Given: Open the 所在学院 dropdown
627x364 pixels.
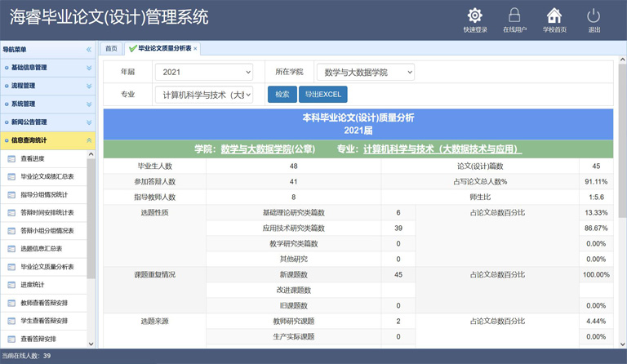Looking at the screenshot, I should [364, 73].
